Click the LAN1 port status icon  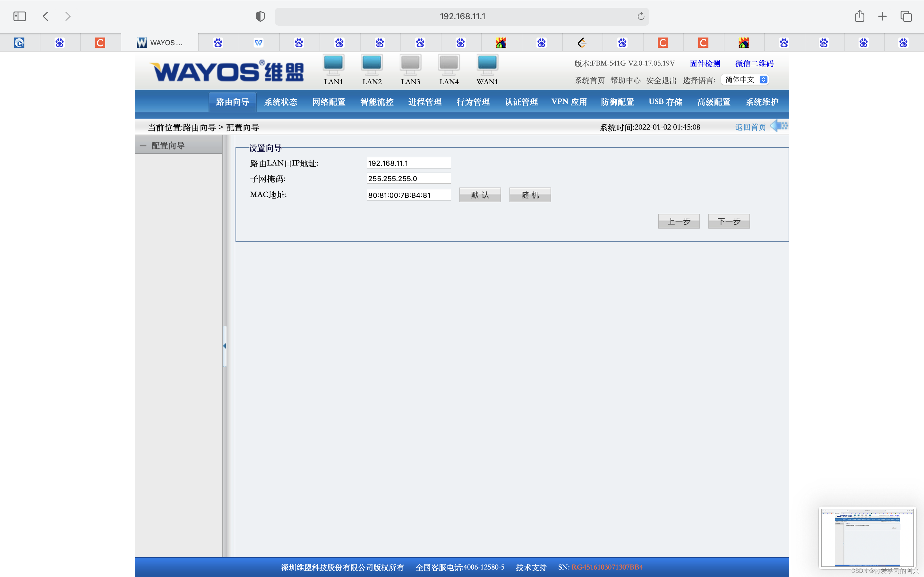point(333,64)
